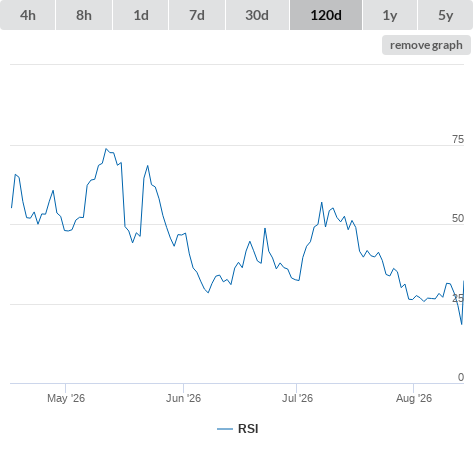Switch to the 5y range tab
The height and width of the screenshot is (455, 474).
pos(445,15)
